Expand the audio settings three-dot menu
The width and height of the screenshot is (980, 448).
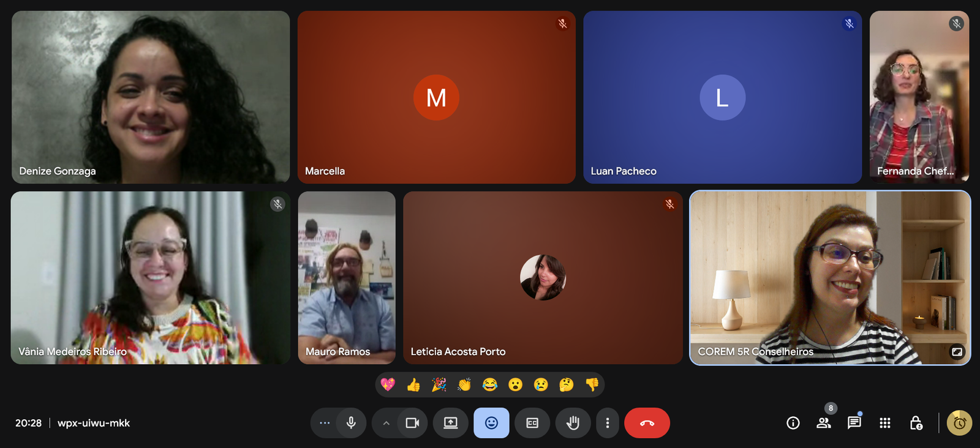[325, 423]
